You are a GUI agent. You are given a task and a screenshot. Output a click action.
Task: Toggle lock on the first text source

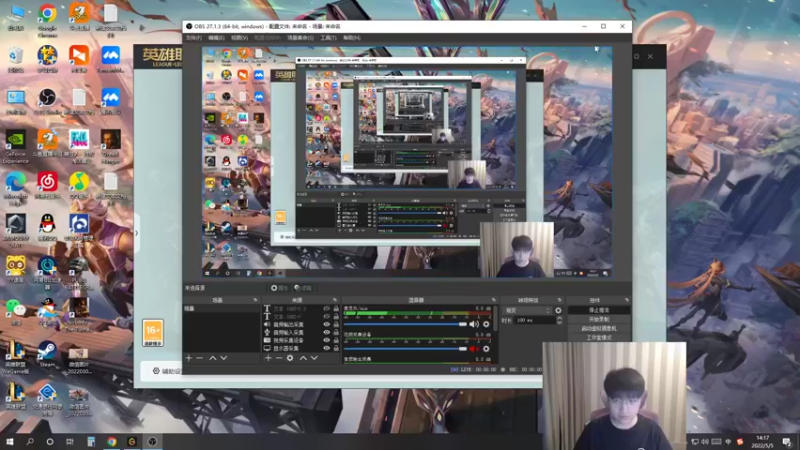[336, 309]
